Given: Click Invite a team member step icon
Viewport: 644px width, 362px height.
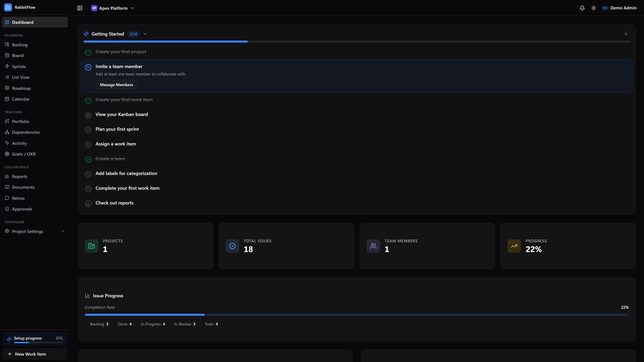Looking at the screenshot, I should tap(88, 67).
